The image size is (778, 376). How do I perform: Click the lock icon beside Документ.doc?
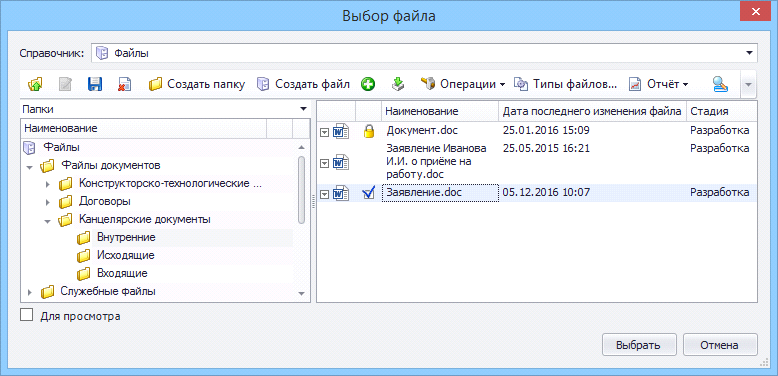368,131
